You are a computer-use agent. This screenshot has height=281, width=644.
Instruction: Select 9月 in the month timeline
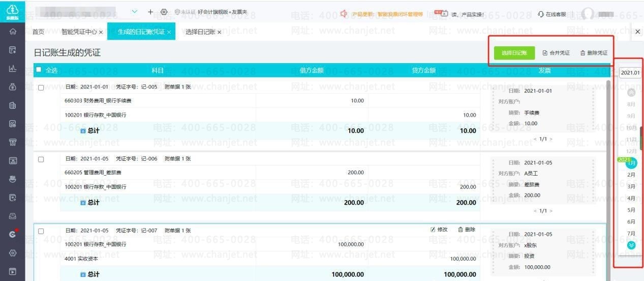click(631, 116)
